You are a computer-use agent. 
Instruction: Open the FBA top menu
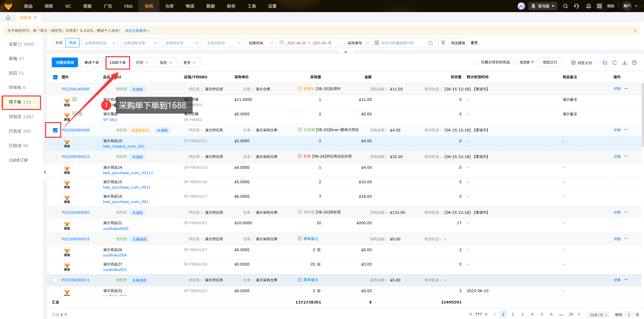tap(128, 6)
